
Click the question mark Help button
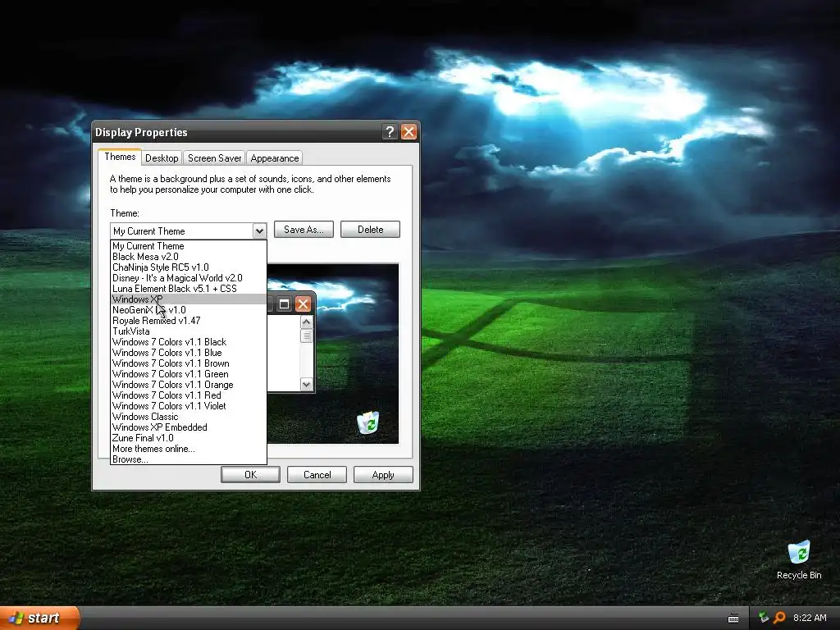(x=390, y=132)
